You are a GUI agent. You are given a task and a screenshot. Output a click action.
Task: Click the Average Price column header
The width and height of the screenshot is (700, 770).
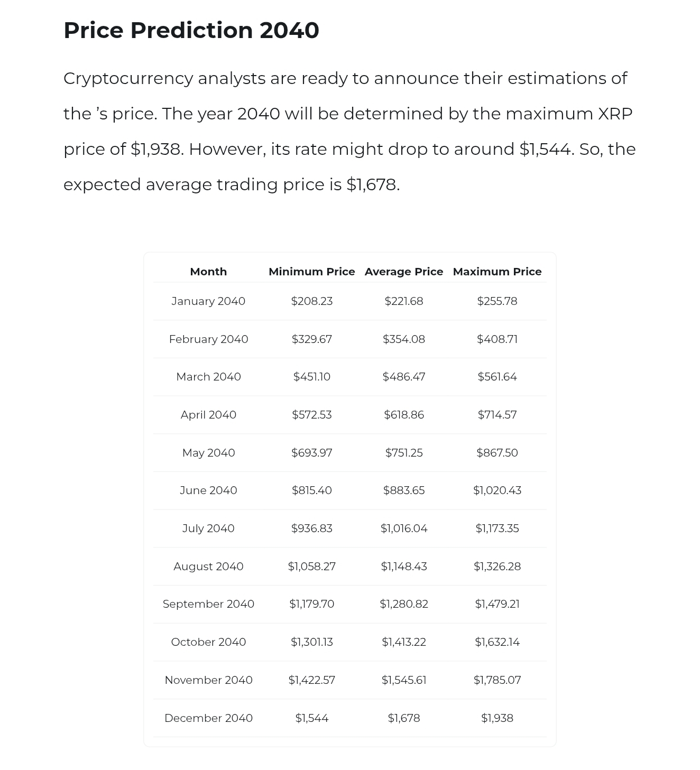coord(403,272)
